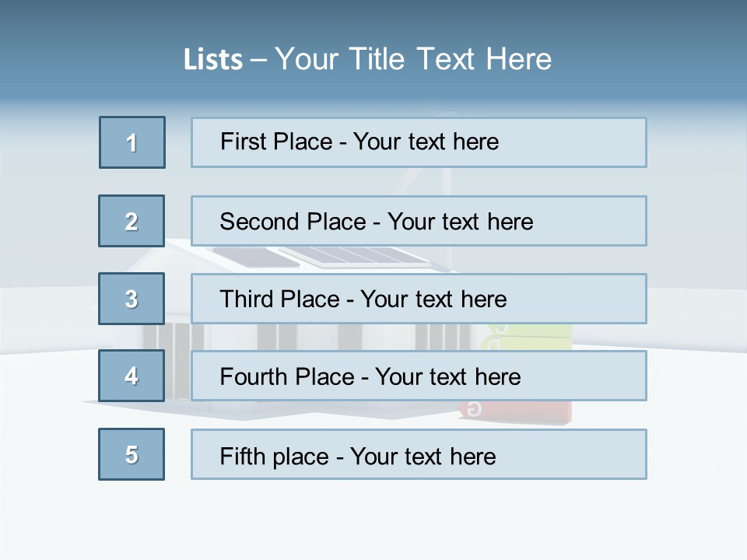
Task: Click 'Fourth Place' words in fourth row
Action: [x=286, y=377]
